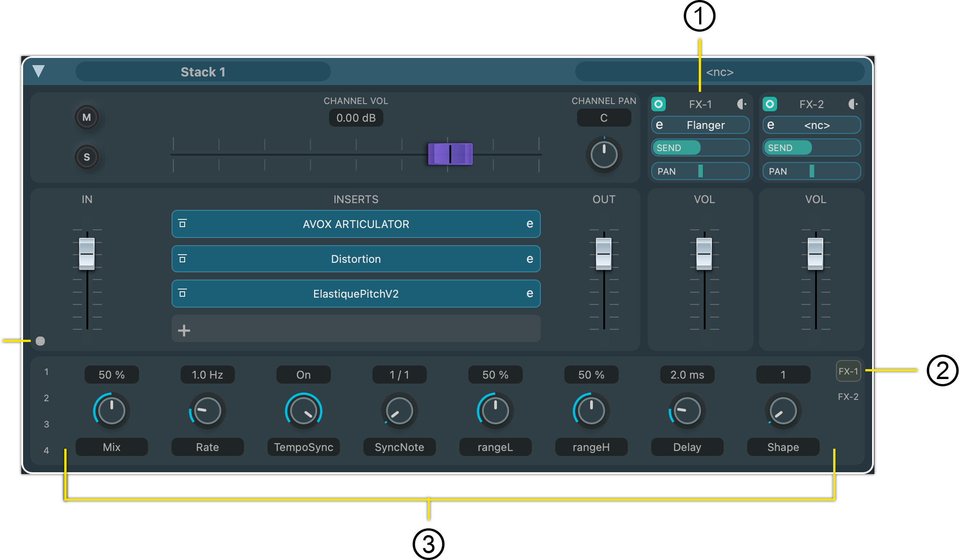
Task: Toggle the FX-1 power button
Action: 658,104
